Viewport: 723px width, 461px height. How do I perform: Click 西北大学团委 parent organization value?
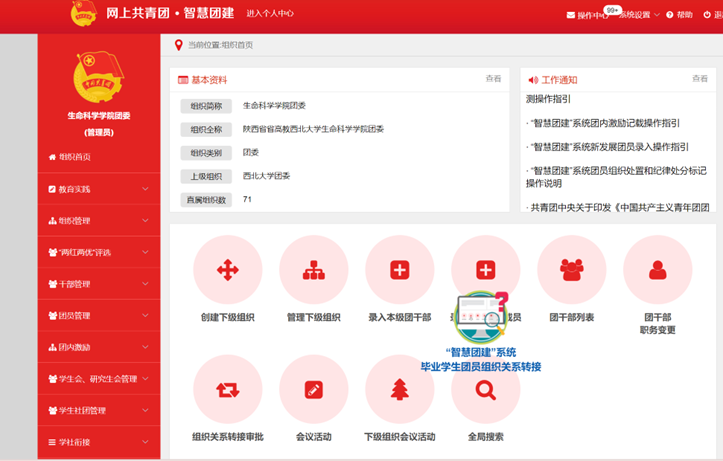click(x=267, y=176)
